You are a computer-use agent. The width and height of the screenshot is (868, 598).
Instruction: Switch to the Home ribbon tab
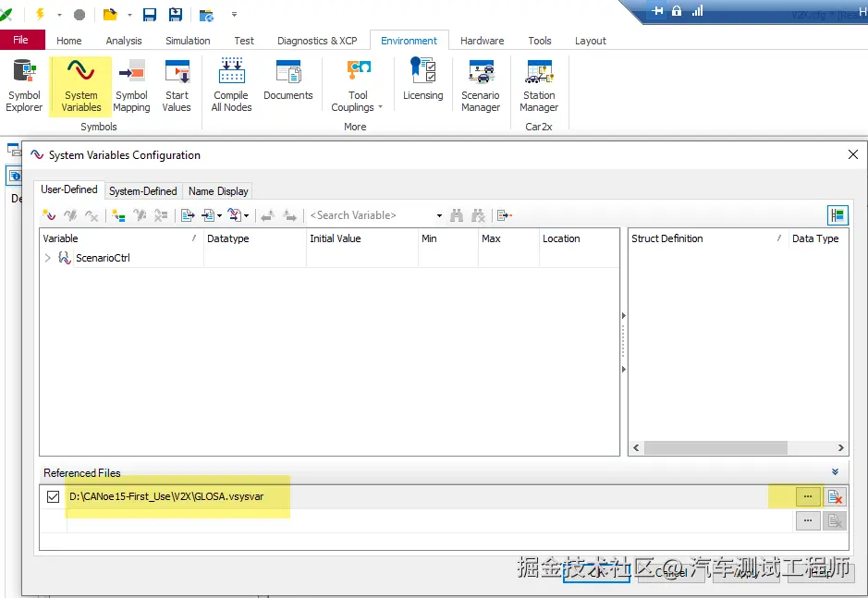68,41
